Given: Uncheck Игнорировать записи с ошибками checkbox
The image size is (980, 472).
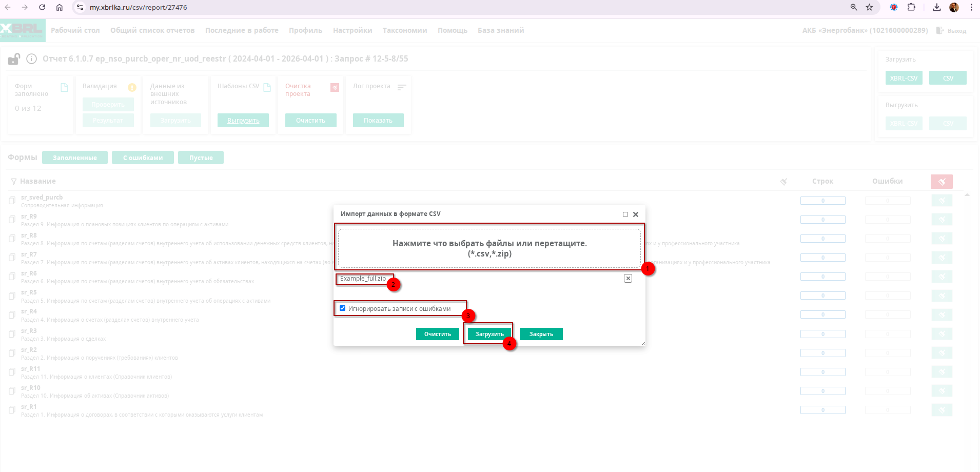Looking at the screenshot, I should click(343, 308).
